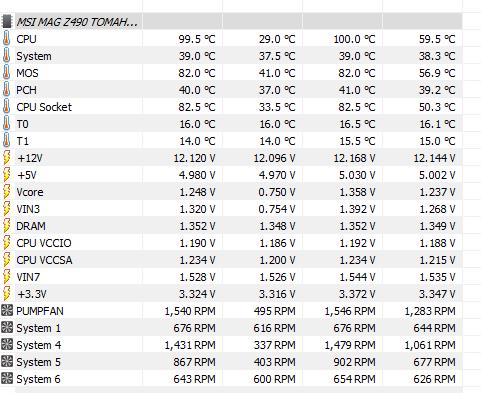The height and width of the screenshot is (393, 481).
Task: Click the thermometer icon next to PCH
Action: click(x=6, y=90)
